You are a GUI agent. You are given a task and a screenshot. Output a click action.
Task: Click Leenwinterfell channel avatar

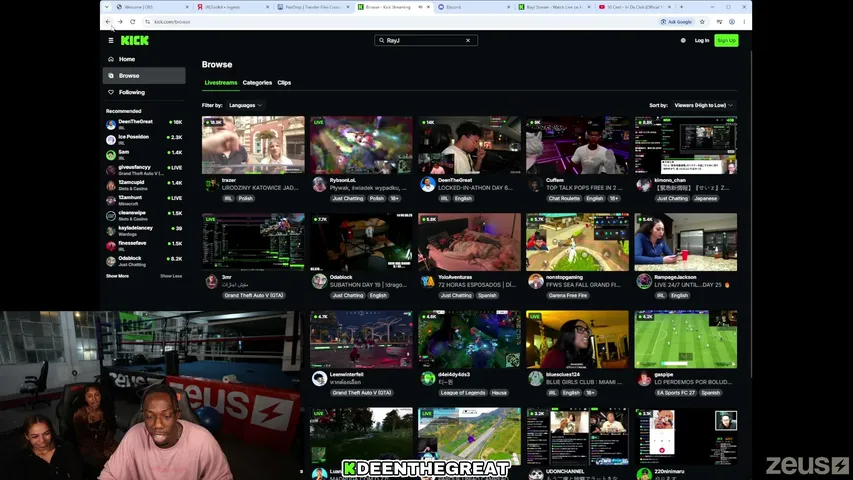(x=319, y=379)
